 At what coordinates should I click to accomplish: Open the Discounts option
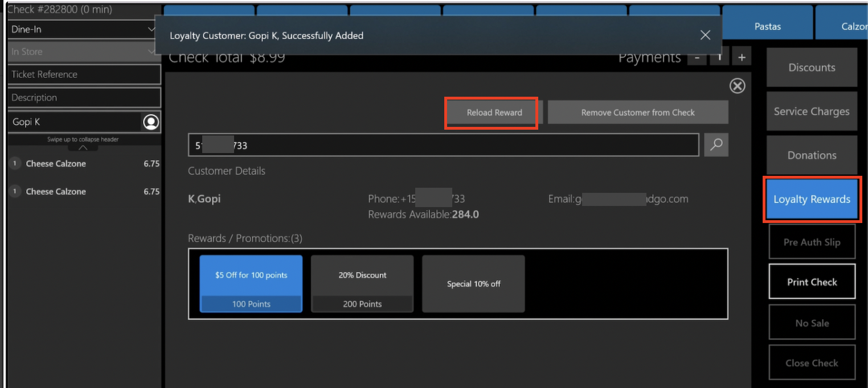pos(812,68)
